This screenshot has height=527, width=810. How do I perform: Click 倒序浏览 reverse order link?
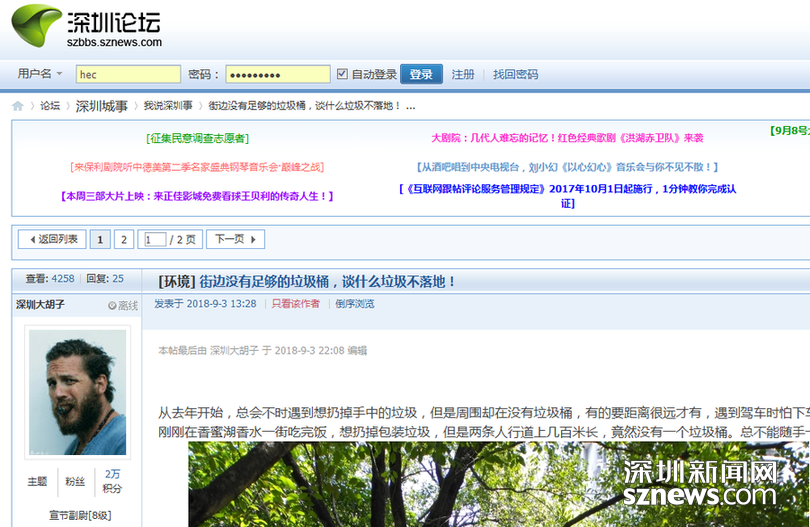click(x=354, y=304)
